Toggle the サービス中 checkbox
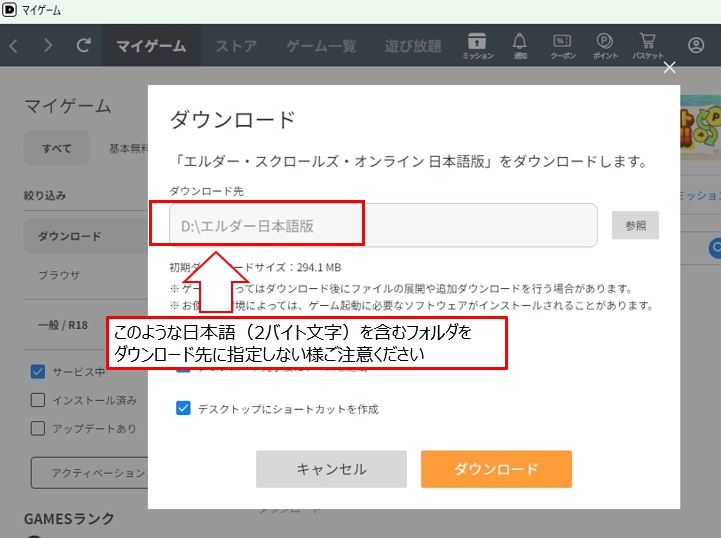This screenshot has width=721, height=538. (38, 372)
